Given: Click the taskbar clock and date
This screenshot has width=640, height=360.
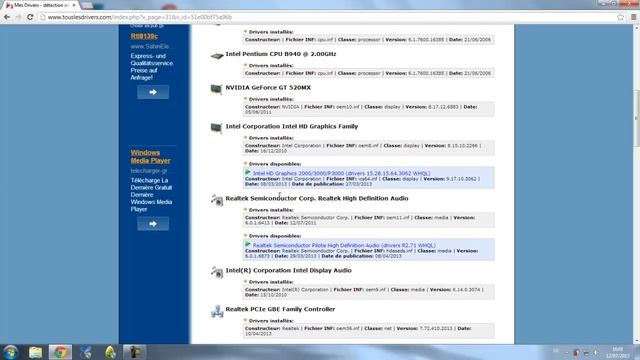Looking at the screenshot, I should pyautogui.click(x=617, y=353).
